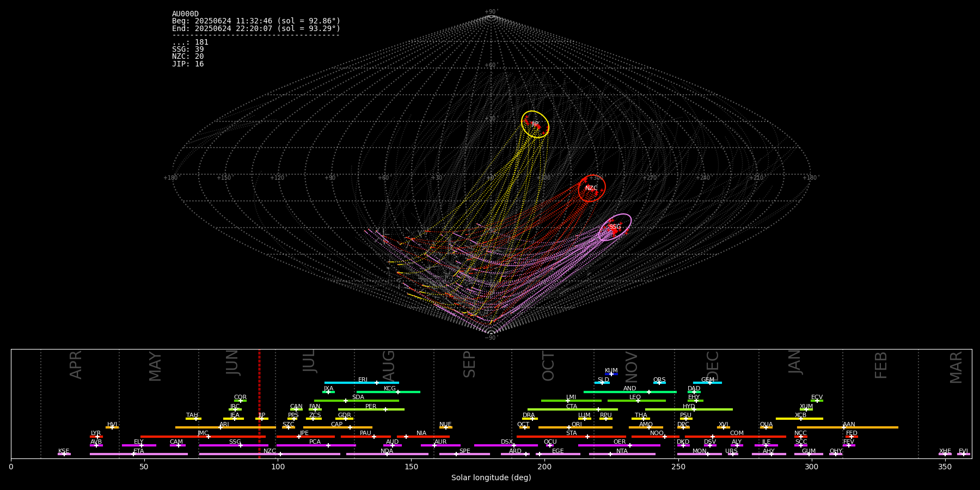Click the MAY month label
Screen dimensions: 980x490
coord(155,366)
